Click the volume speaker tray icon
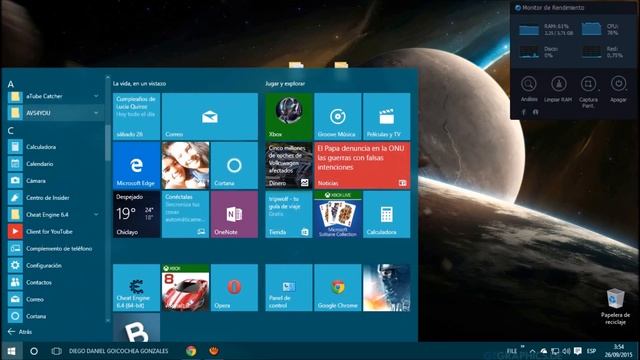The width and height of the screenshot is (640, 360). (x=566, y=351)
